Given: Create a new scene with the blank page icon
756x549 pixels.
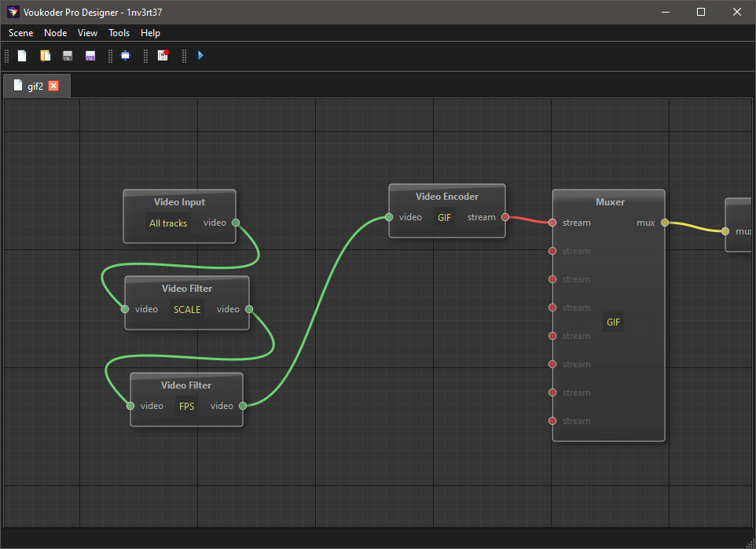Looking at the screenshot, I should (x=22, y=56).
